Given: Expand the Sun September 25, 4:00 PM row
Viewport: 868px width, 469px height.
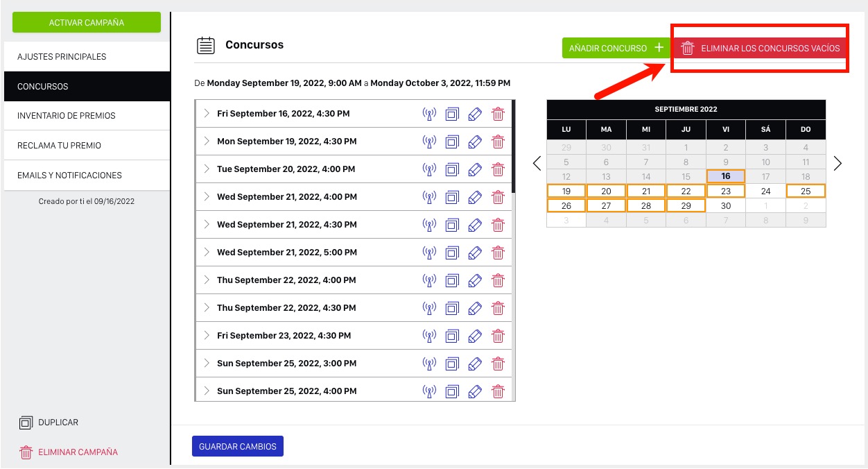Looking at the screenshot, I should pos(207,391).
